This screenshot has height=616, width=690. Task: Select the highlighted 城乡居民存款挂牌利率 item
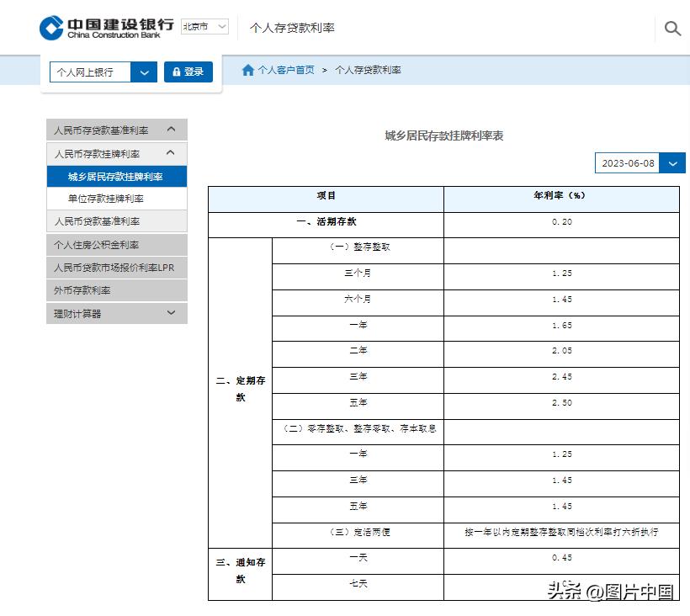[x=116, y=177]
